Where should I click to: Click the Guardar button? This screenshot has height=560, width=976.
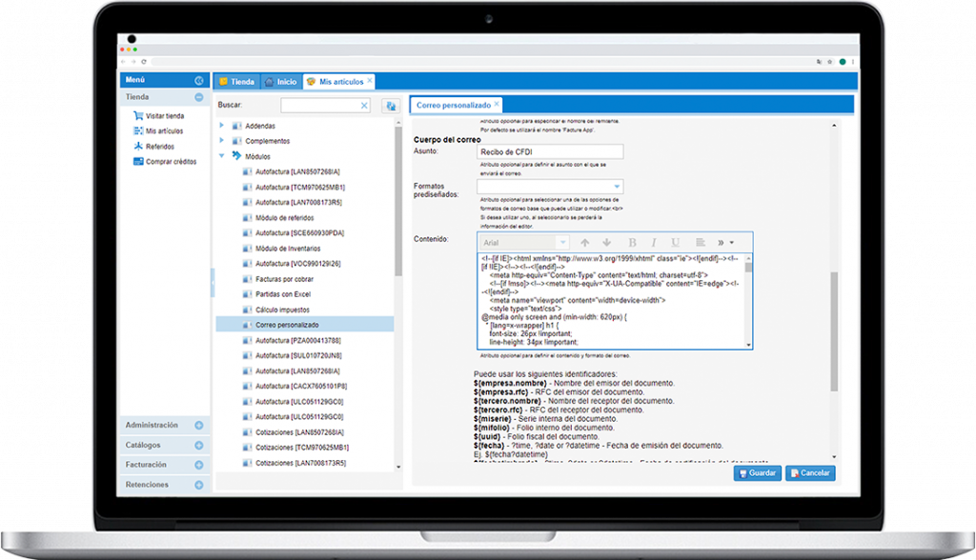758,473
